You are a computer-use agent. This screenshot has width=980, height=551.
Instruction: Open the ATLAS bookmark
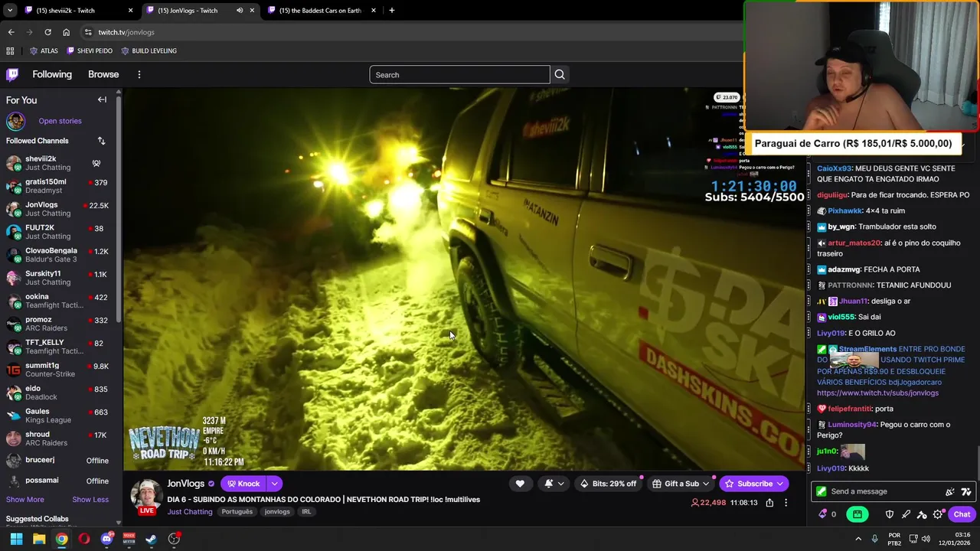44,51
